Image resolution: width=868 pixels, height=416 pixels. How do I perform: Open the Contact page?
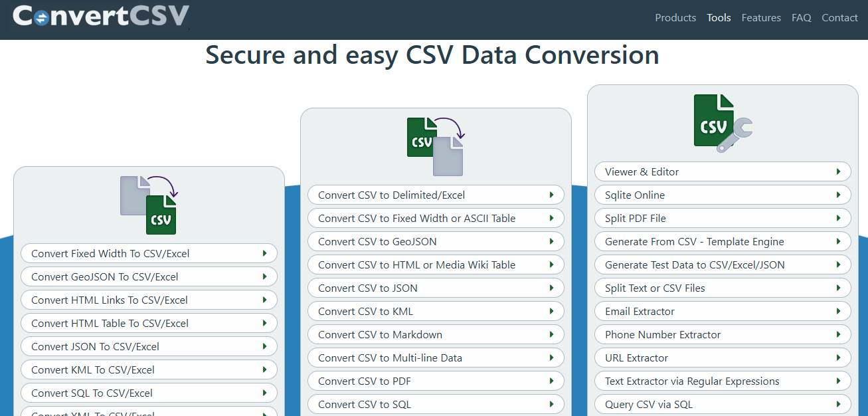click(x=839, y=18)
